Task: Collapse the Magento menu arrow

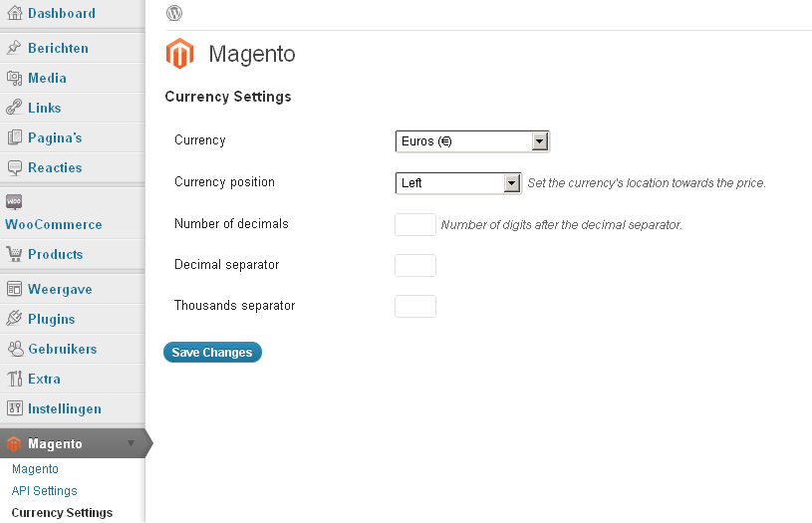Action: click(x=132, y=443)
